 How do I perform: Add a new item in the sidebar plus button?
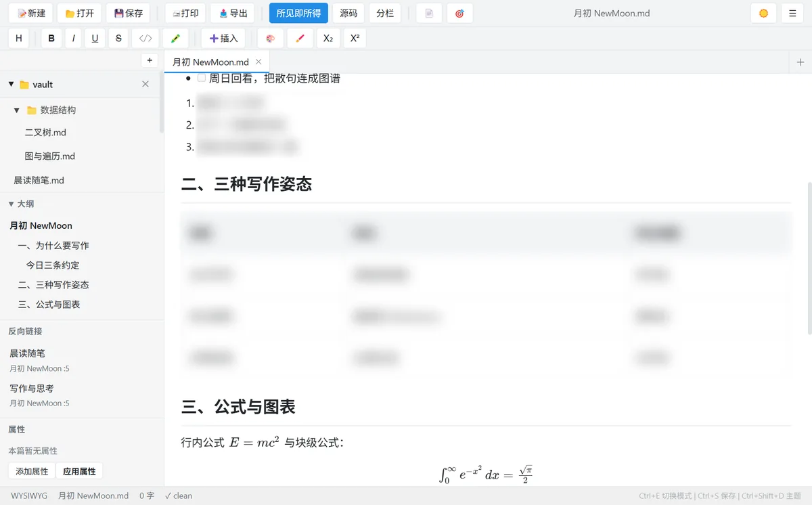[150, 60]
